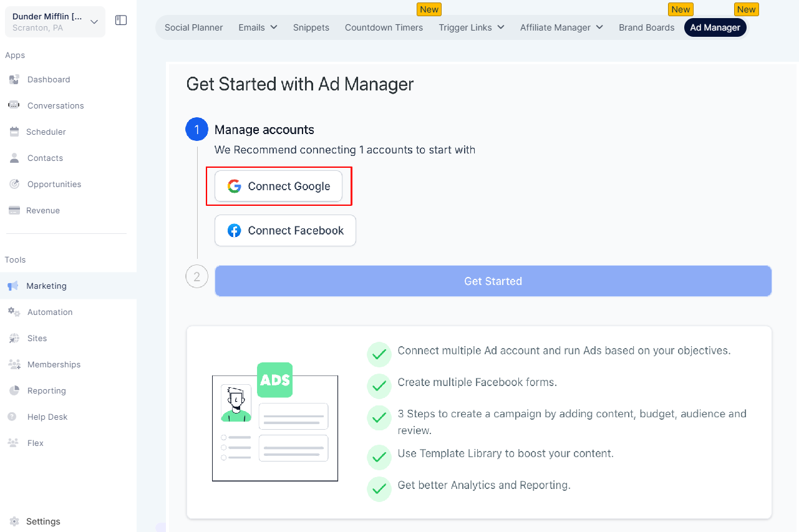Open the Reporting section
799x532 pixels.
[x=46, y=390]
